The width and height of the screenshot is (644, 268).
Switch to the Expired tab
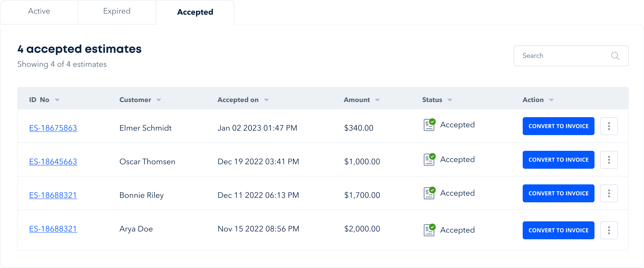click(117, 11)
